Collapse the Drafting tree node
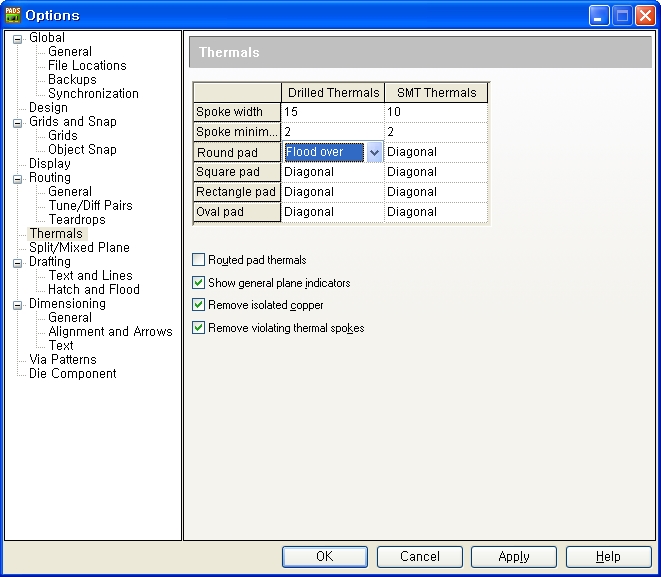 tap(18, 263)
